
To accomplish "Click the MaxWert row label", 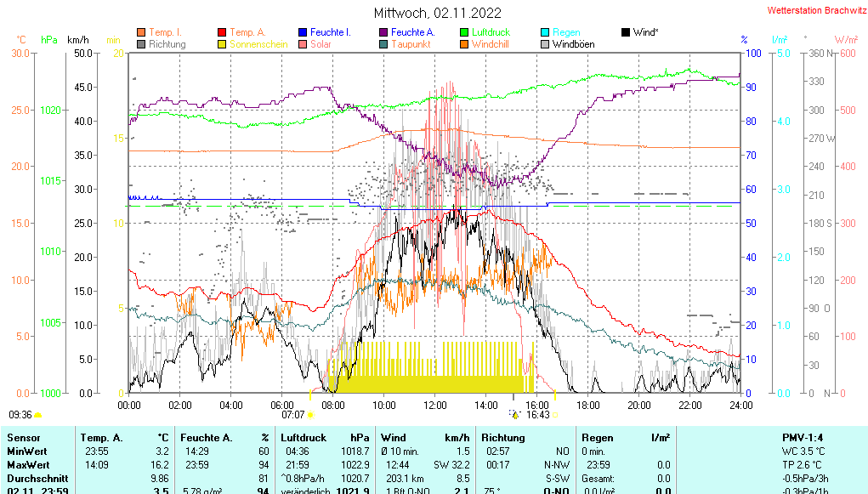I will pyautogui.click(x=26, y=465).
